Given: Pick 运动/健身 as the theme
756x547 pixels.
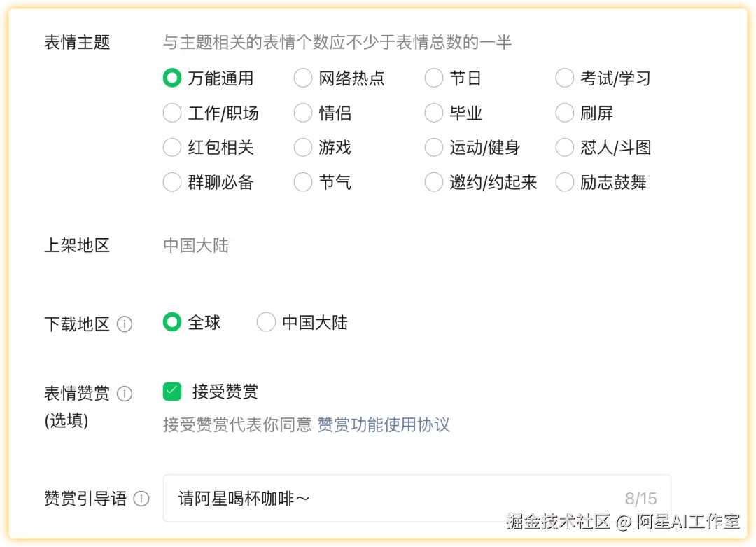Looking at the screenshot, I should coord(433,148).
